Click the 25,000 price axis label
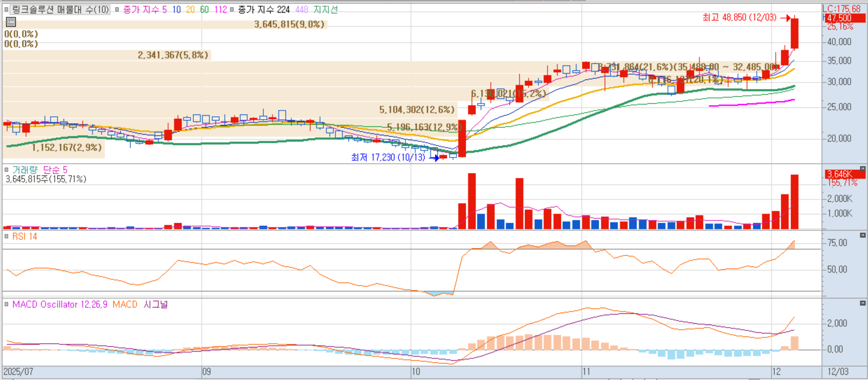 click(839, 107)
